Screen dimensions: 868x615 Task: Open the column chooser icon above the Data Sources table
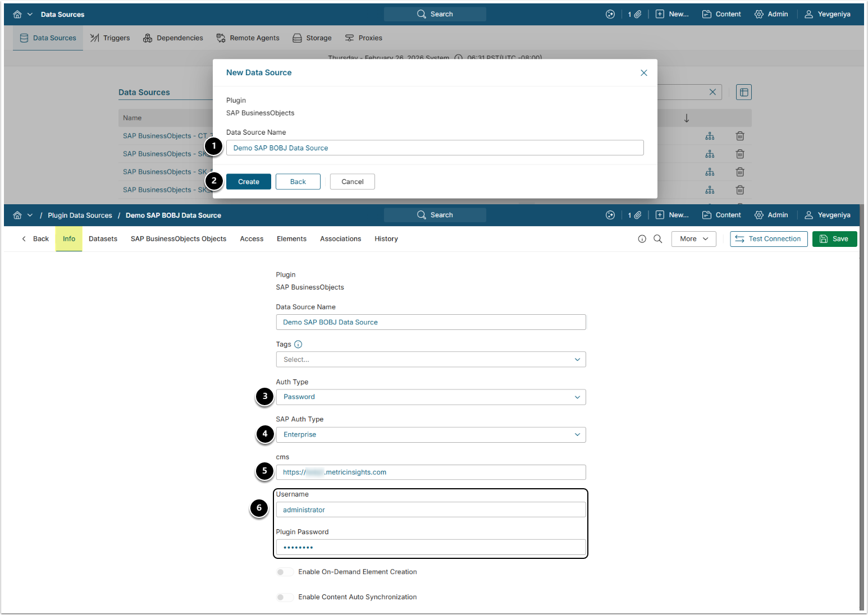744,92
